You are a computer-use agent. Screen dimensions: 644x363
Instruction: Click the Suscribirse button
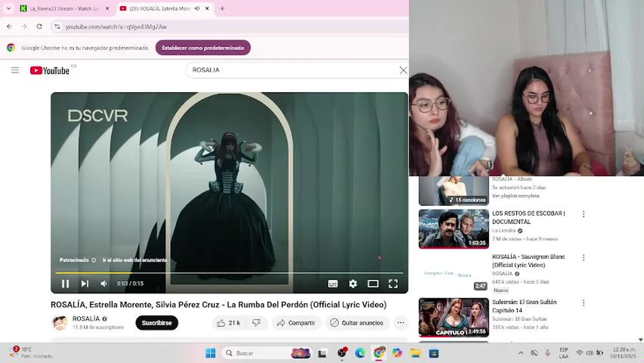click(x=157, y=323)
